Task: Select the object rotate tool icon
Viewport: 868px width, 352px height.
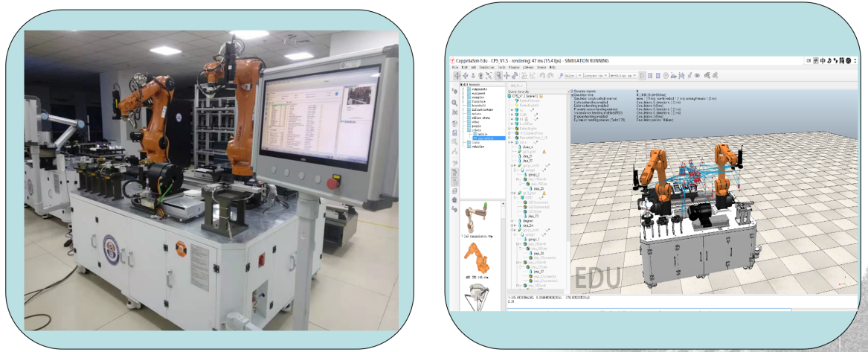Action: pos(515,75)
